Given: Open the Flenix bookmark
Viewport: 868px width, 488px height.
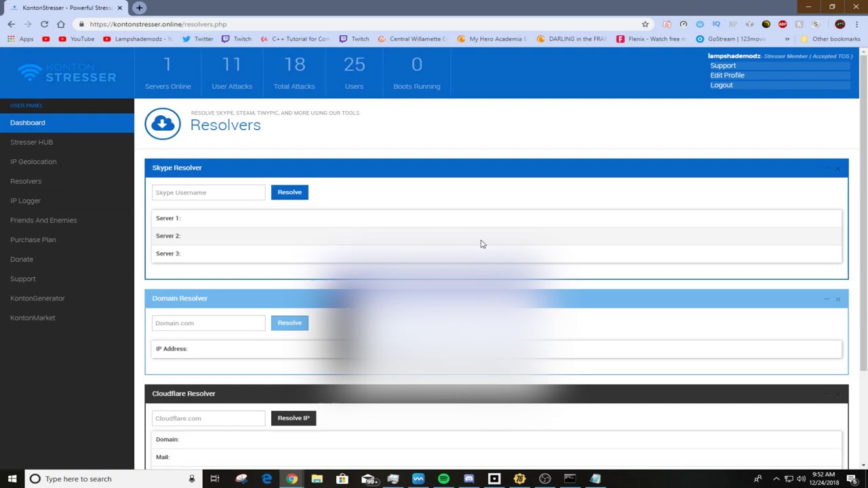Looking at the screenshot, I should [652, 39].
